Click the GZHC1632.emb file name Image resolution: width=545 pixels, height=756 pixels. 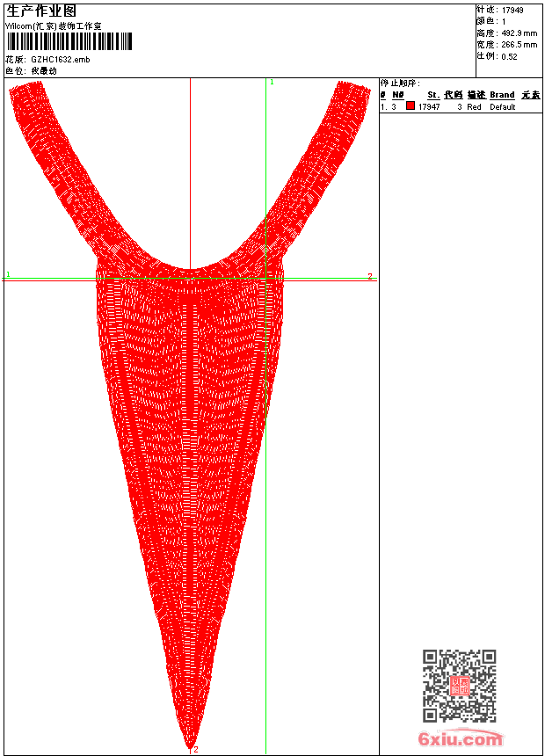60,59
